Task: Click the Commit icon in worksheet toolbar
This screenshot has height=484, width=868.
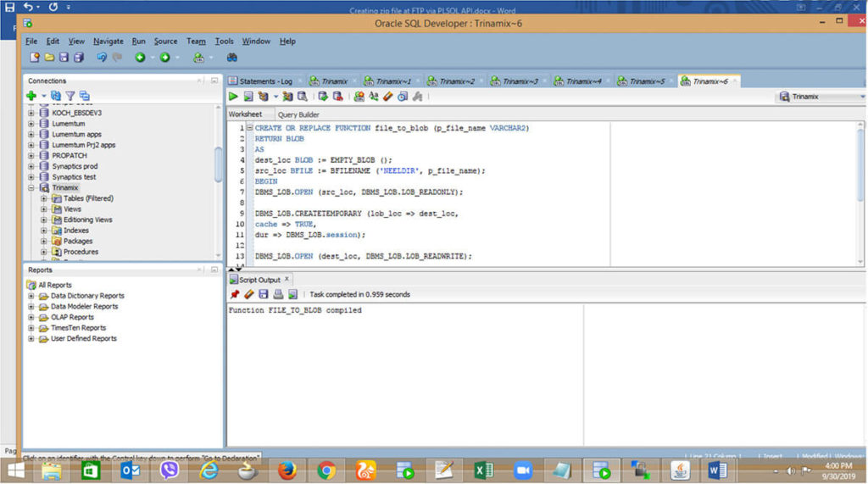Action: click(323, 97)
